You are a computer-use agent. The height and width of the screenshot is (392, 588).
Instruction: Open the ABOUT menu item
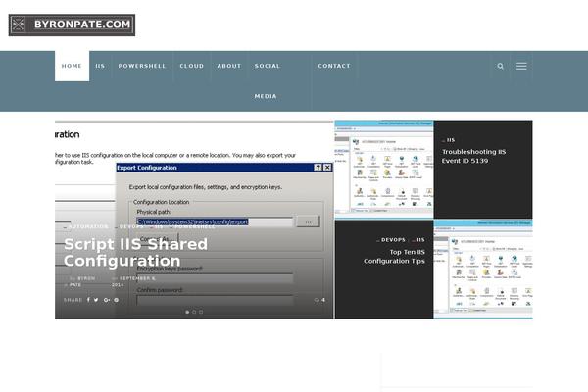(229, 66)
